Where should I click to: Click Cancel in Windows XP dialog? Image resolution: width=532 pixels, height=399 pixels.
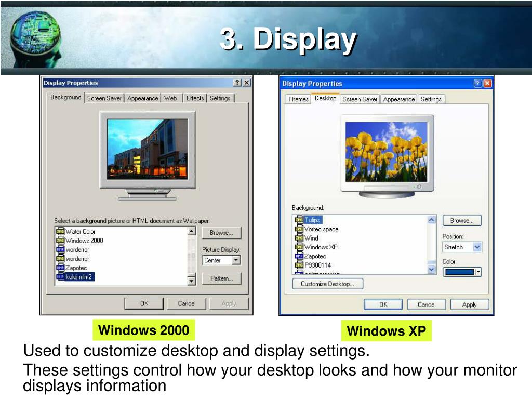pos(427,304)
